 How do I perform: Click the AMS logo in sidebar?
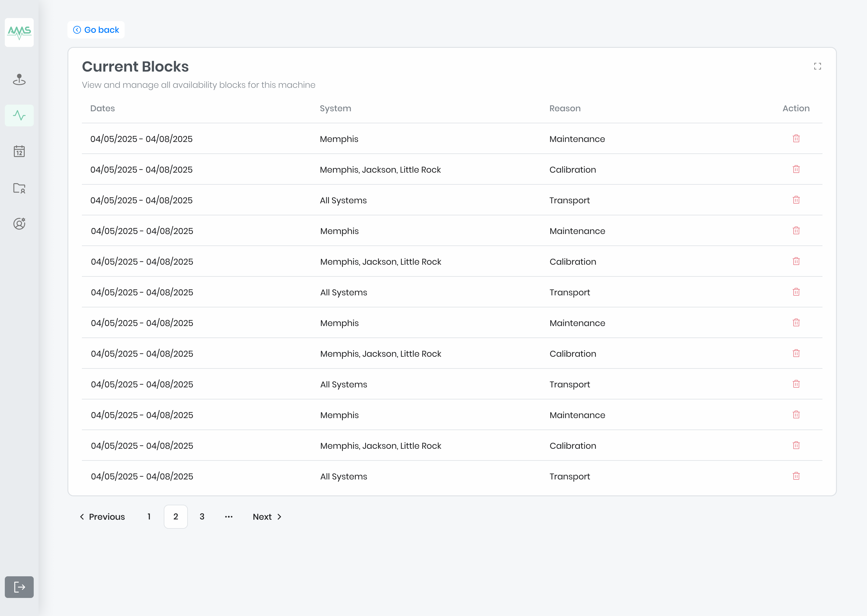(x=19, y=32)
